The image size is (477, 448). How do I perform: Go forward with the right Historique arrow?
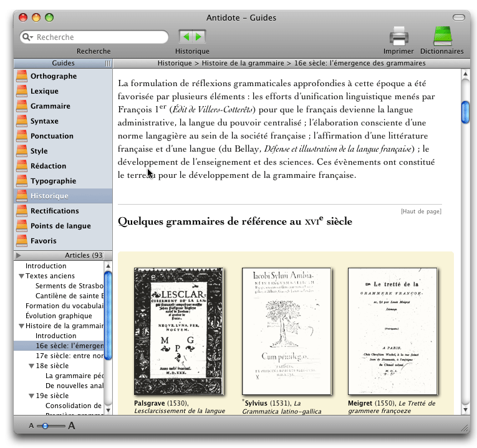[x=199, y=37]
